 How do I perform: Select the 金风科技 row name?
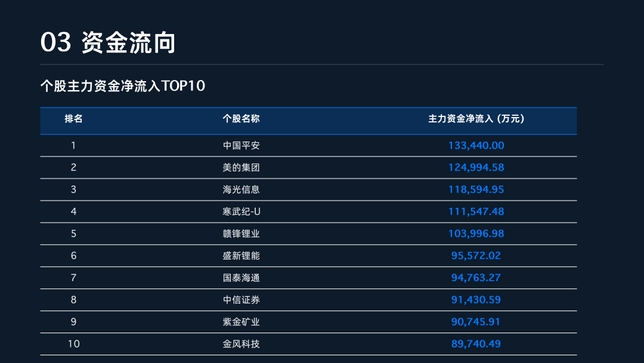241,344
